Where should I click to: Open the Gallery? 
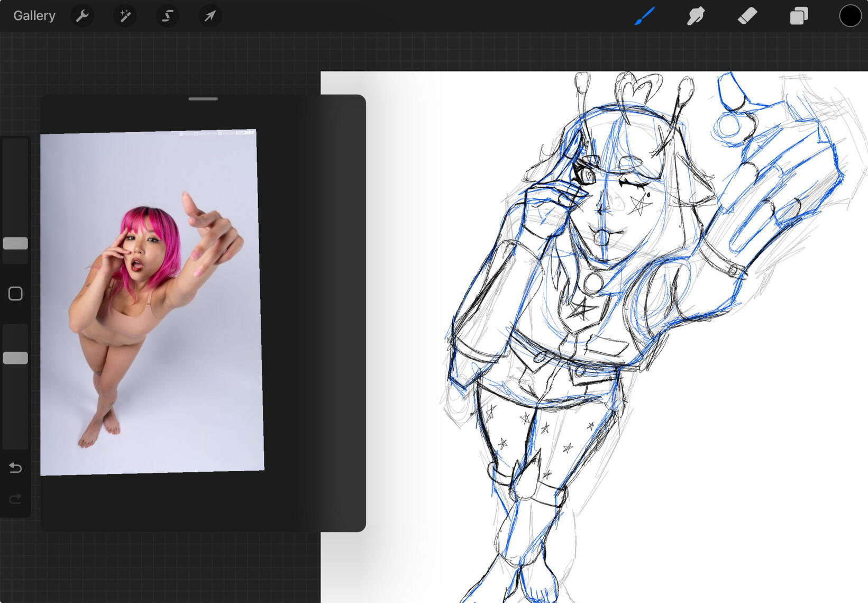tap(34, 16)
